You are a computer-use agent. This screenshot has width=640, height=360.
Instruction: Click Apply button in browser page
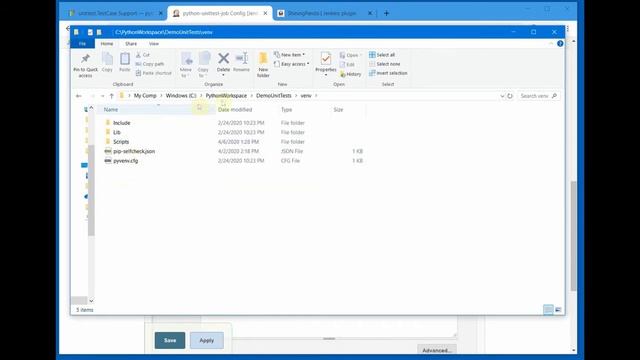(x=207, y=340)
